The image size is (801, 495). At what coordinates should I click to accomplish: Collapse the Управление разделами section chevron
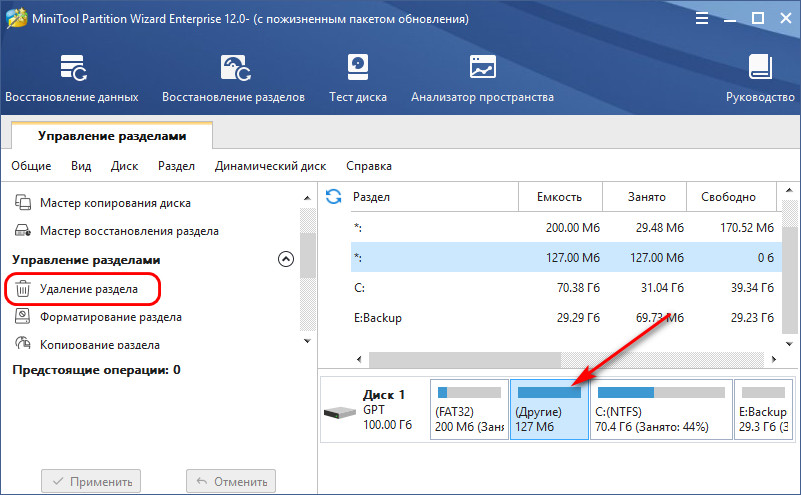(x=285, y=259)
